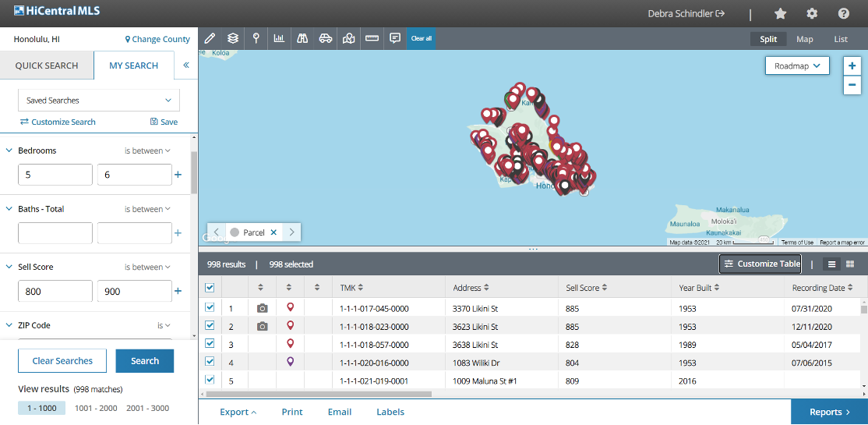
Task: Uncheck the select-all results checkbox
Action: (210, 288)
